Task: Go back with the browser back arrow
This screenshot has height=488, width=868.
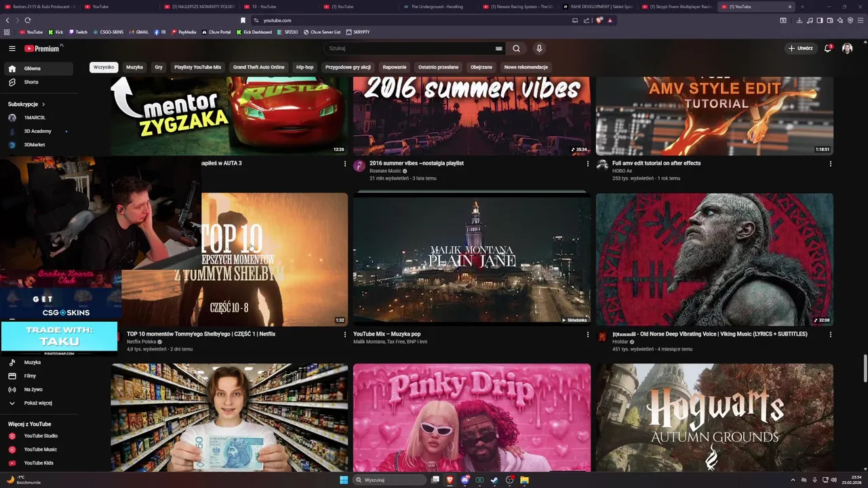Action: pos(7,20)
